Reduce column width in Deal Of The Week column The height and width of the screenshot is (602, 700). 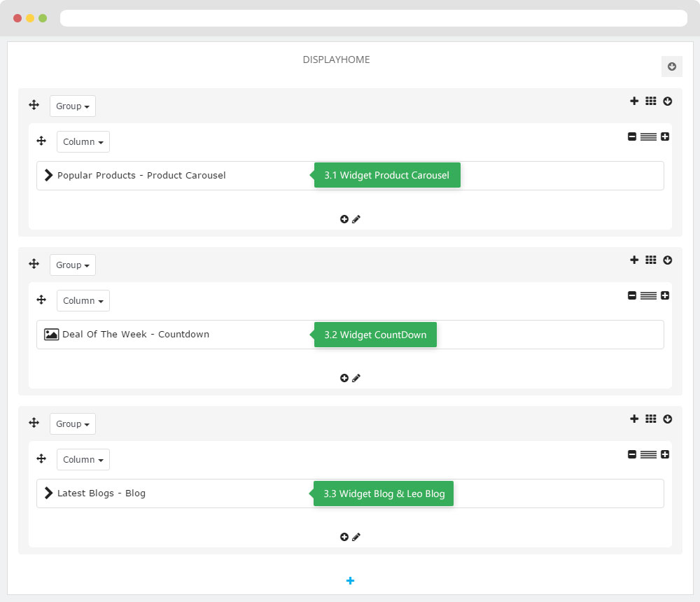click(x=631, y=295)
